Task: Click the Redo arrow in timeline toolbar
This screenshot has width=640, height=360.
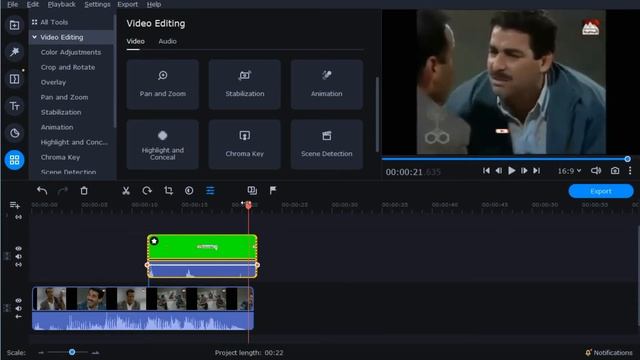Action: [62, 191]
